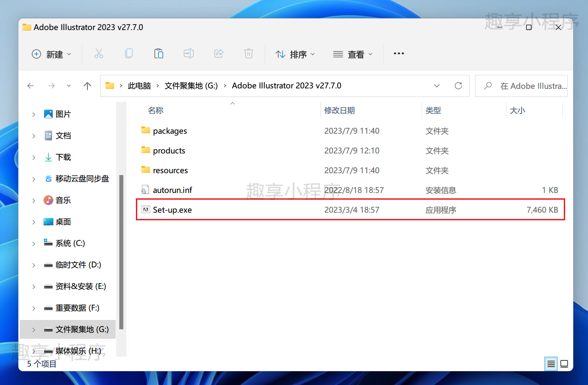Select the Set-up.exe file name
This screenshot has width=588, height=385.
[172, 210]
